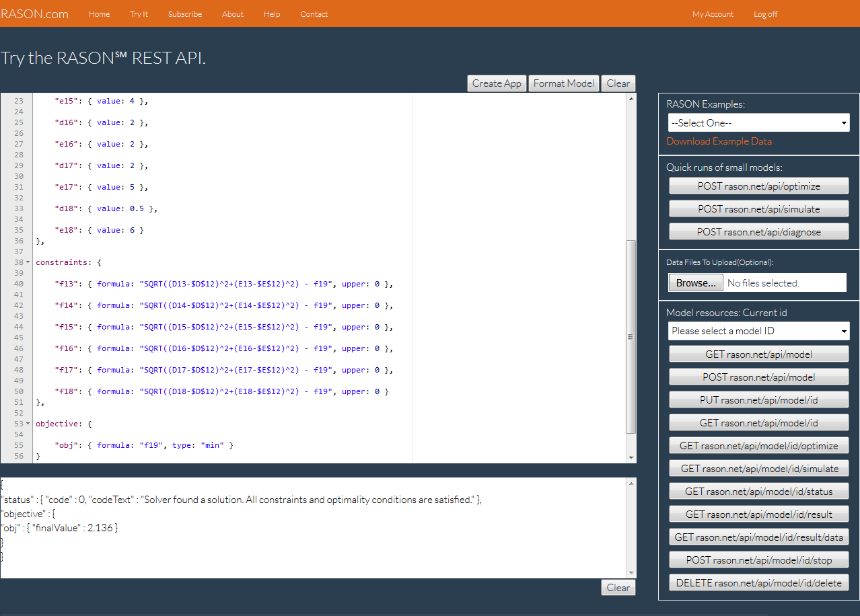
Task: Collapse the constraints section fold arrow
Action: pyautogui.click(x=28, y=262)
